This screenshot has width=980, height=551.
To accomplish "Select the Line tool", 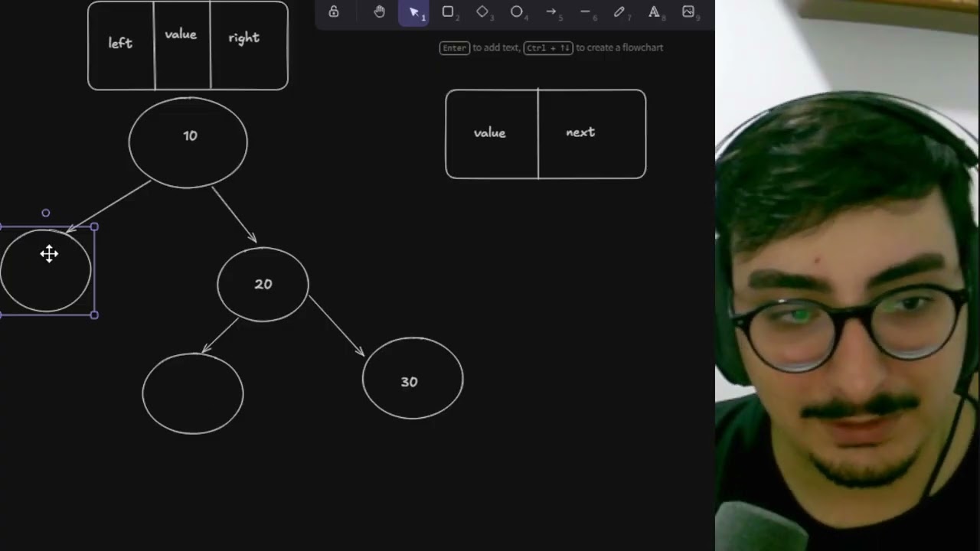I will click(585, 11).
